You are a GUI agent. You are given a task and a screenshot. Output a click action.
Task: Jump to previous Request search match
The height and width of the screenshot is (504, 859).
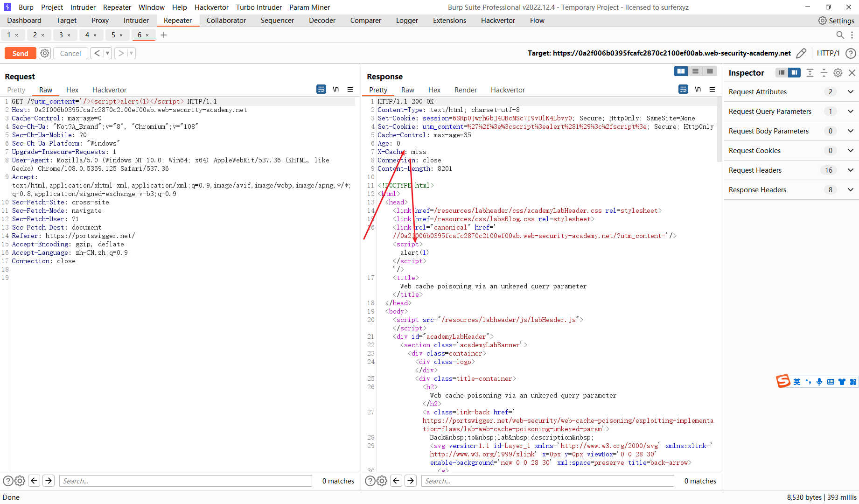tap(34, 481)
